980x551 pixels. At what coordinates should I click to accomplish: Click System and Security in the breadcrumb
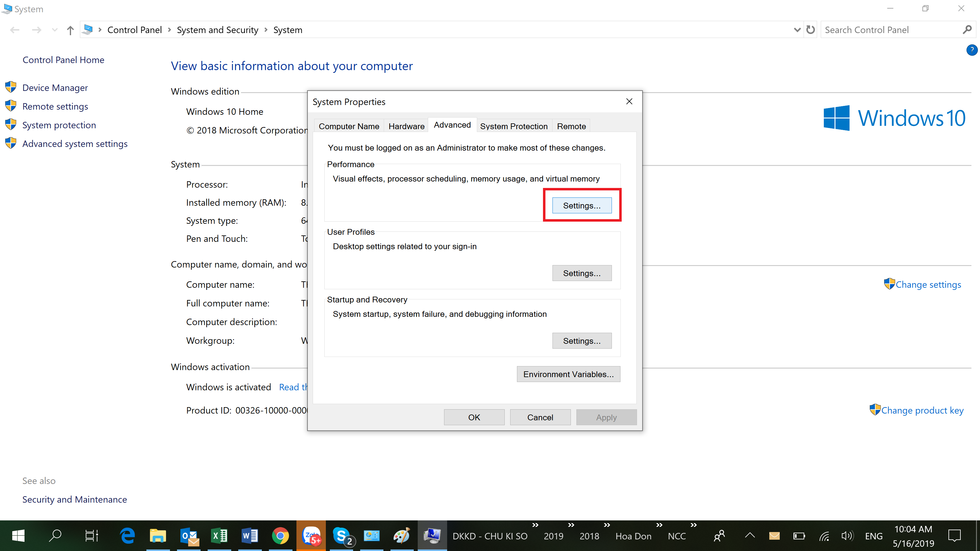pyautogui.click(x=217, y=30)
